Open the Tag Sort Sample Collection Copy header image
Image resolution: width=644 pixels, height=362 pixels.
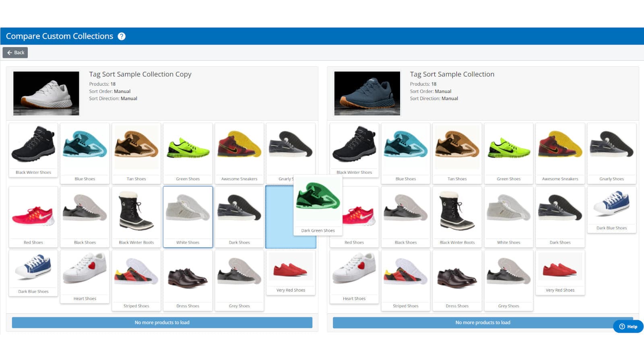pyautogui.click(x=46, y=93)
